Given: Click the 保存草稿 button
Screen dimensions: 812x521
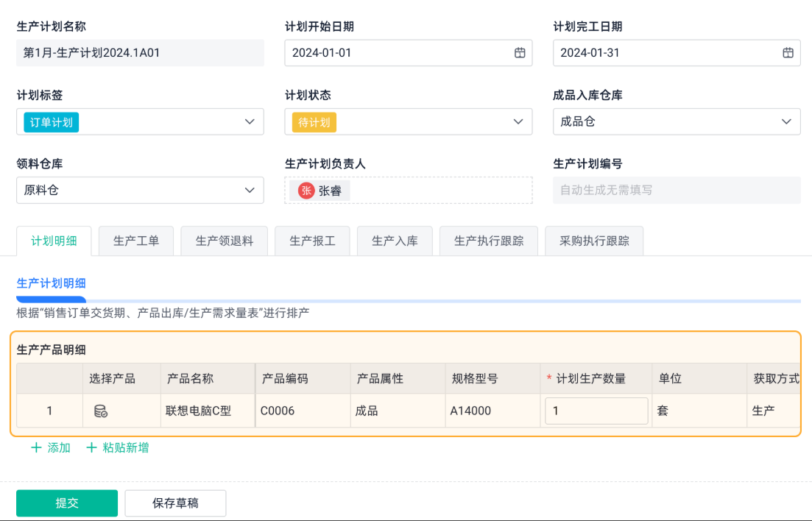Looking at the screenshot, I should pyautogui.click(x=175, y=503).
